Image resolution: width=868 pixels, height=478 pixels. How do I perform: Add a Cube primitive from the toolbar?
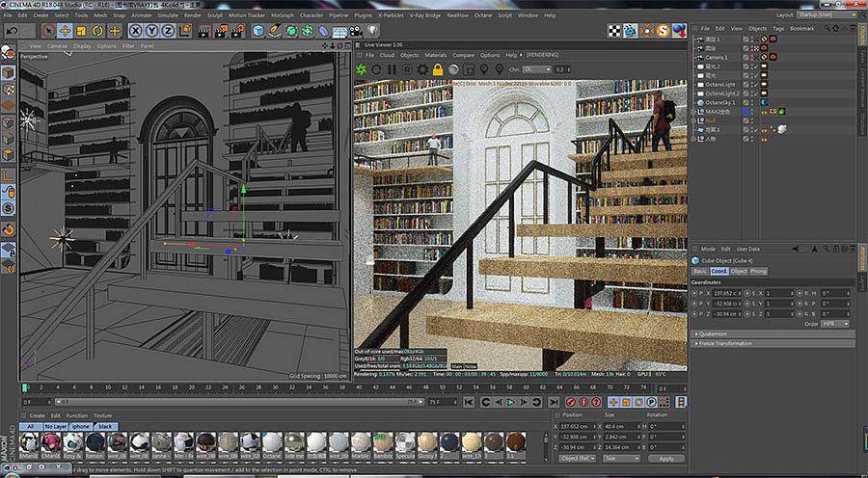[258, 31]
